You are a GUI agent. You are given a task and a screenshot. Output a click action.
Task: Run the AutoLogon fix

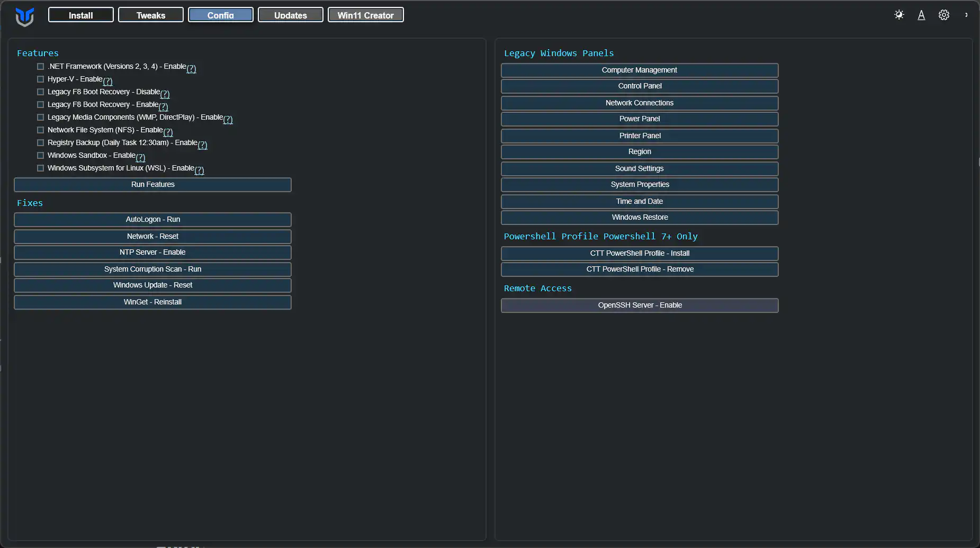coord(152,219)
